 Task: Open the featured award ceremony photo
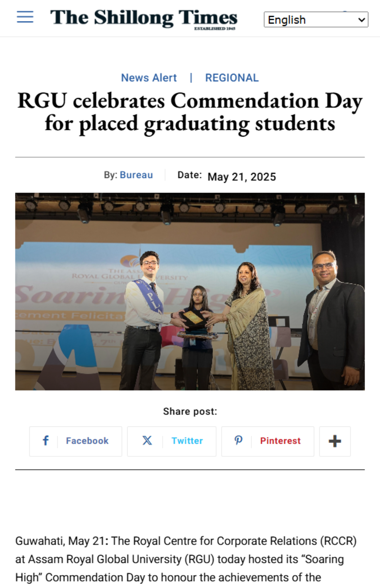[190, 291]
